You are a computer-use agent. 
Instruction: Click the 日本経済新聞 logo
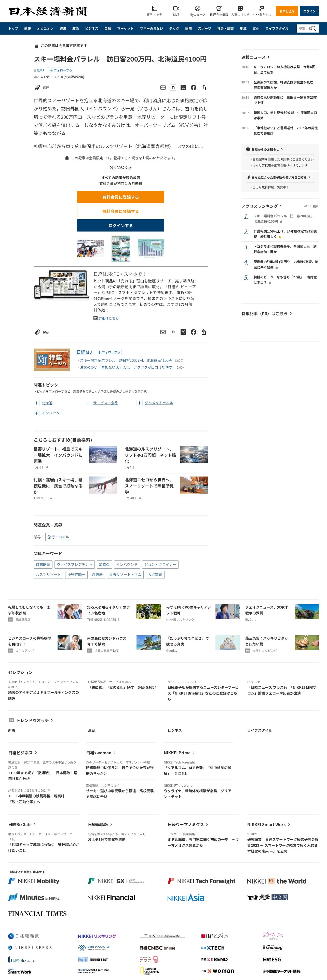coord(48,11)
